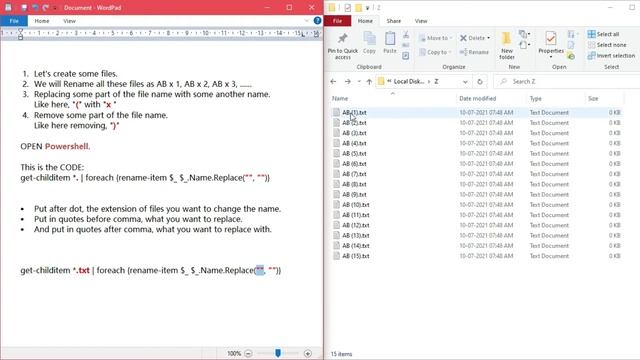
Task: Go Back in File Explorer navigation
Action: (333, 82)
